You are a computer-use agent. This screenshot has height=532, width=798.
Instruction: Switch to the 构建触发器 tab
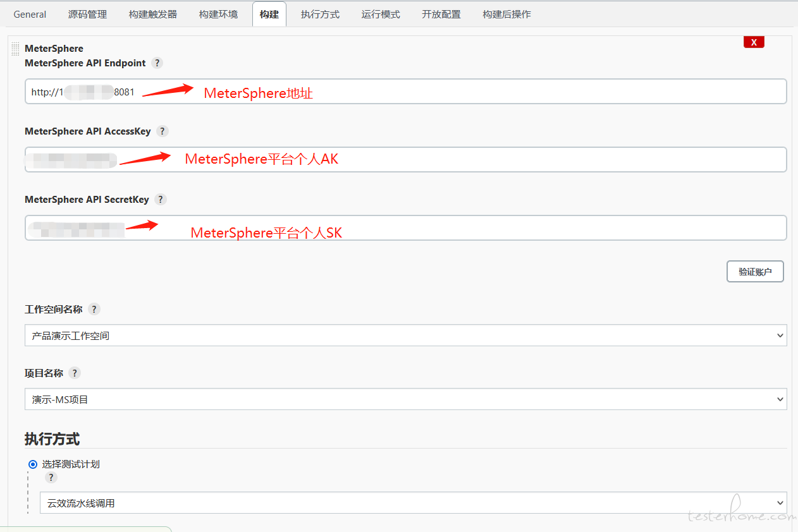point(153,15)
